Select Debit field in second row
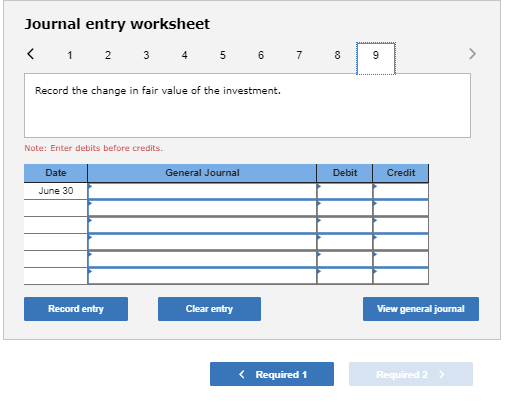 [345, 208]
